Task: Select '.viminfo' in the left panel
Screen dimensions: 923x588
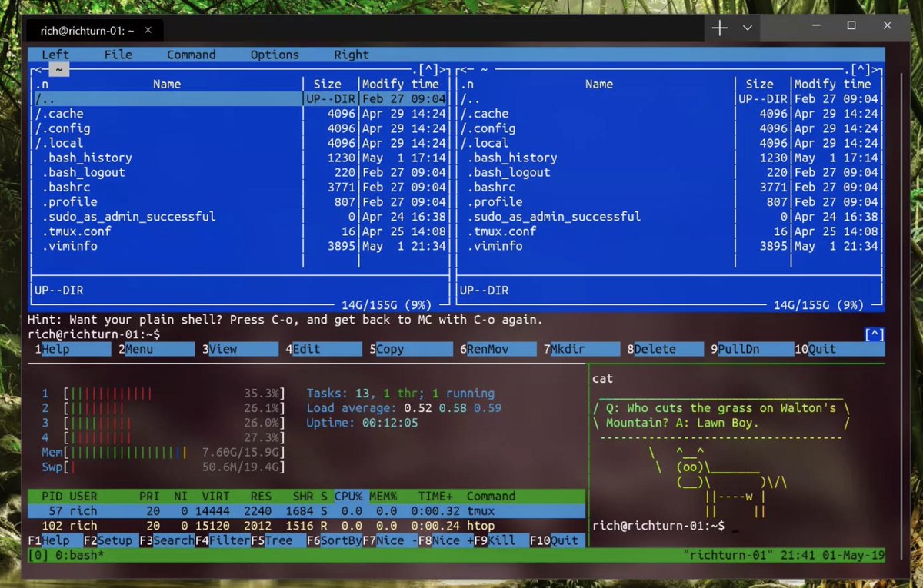Action: click(240, 246)
